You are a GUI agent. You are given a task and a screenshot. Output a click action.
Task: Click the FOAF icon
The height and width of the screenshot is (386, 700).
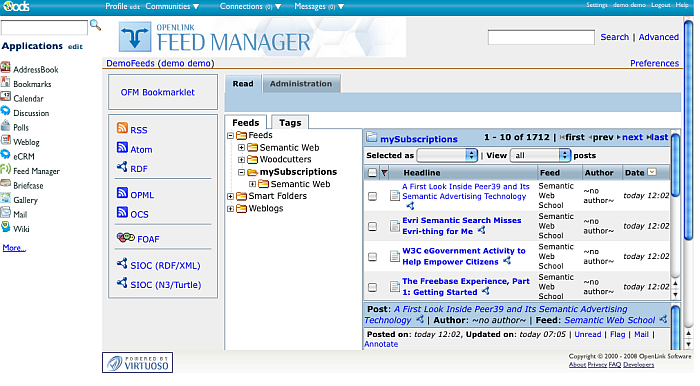point(125,237)
